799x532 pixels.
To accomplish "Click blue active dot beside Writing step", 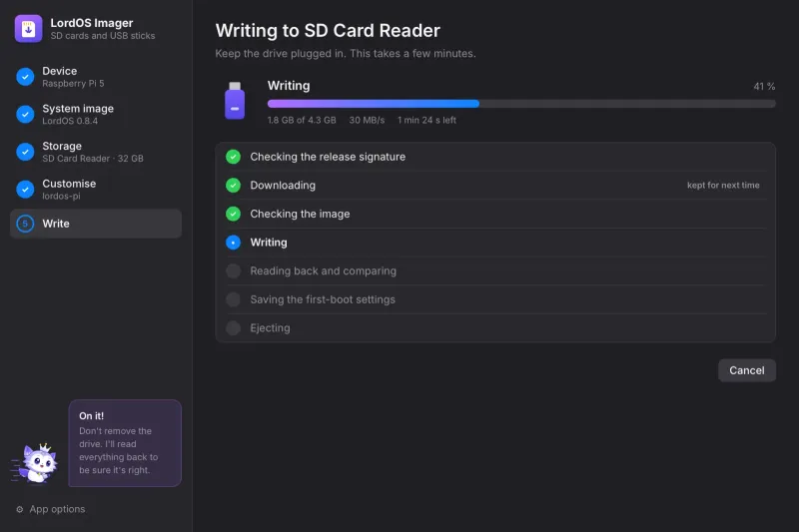I will pos(234,243).
